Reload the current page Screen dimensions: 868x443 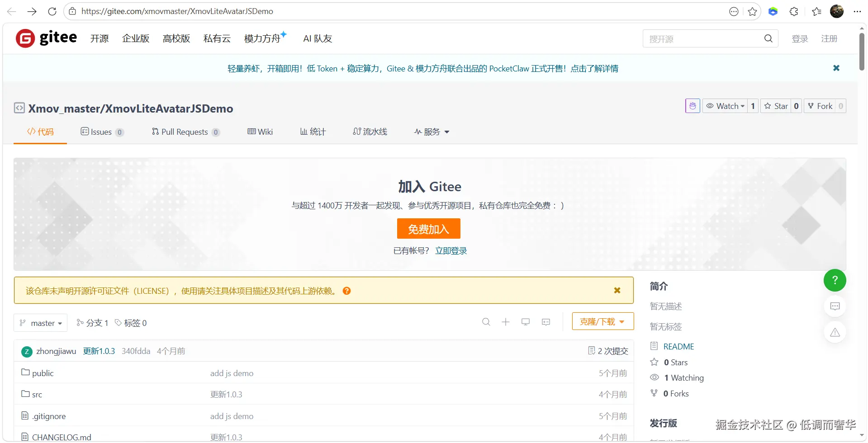pos(52,11)
